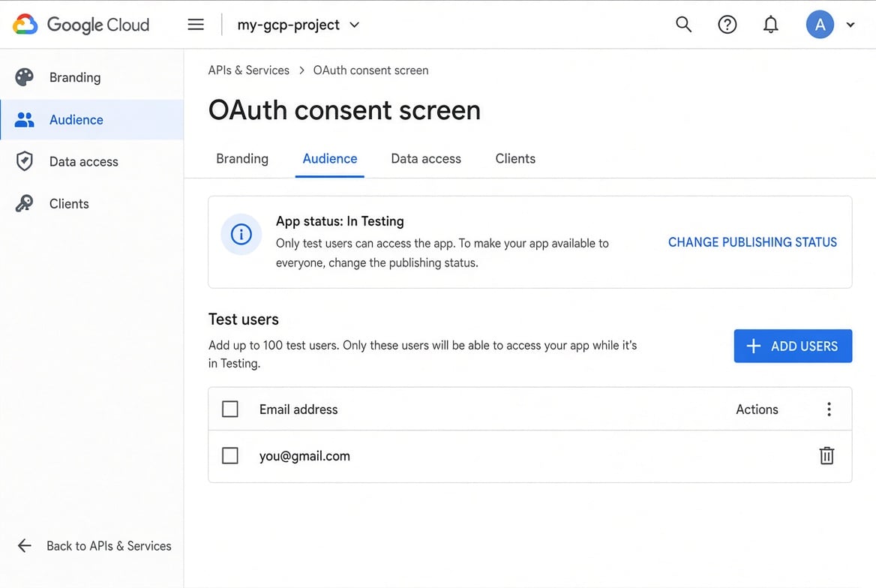Click the Data access shield icon
Image resolution: width=876 pixels, height=588 pixels.
click(24, 161)
